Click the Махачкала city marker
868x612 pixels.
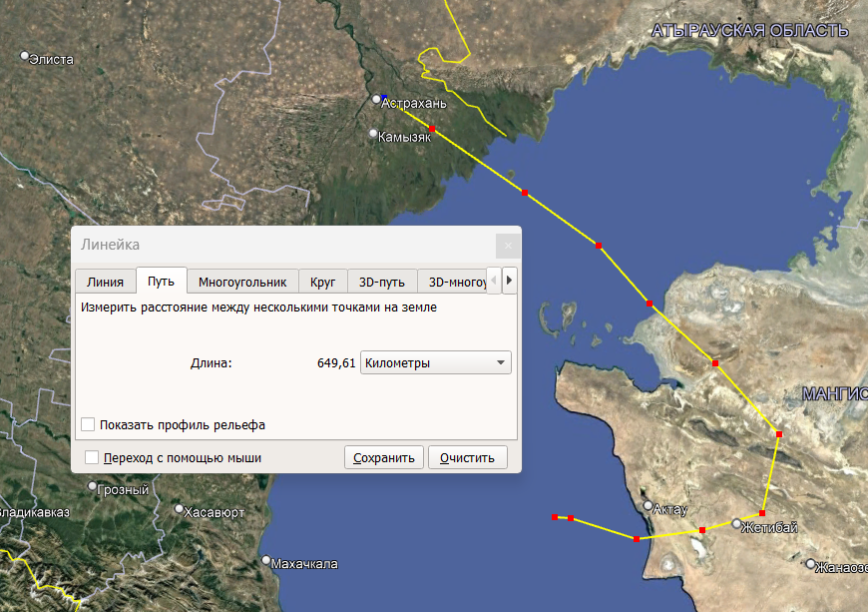(x=265, y=560)
